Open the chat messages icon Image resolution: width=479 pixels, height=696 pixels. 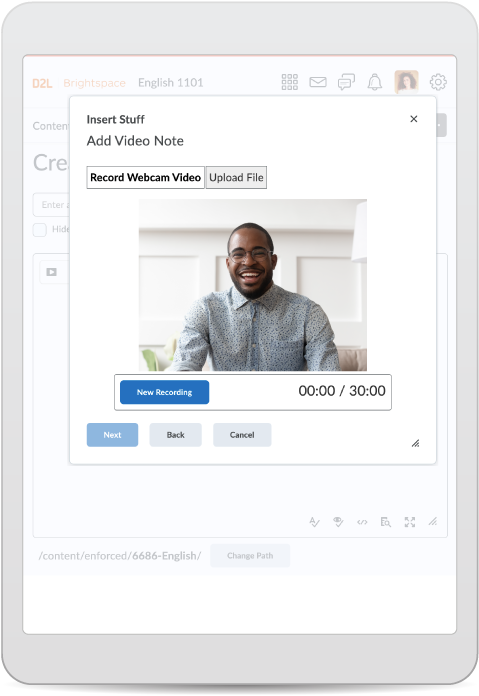click(346, 82)
